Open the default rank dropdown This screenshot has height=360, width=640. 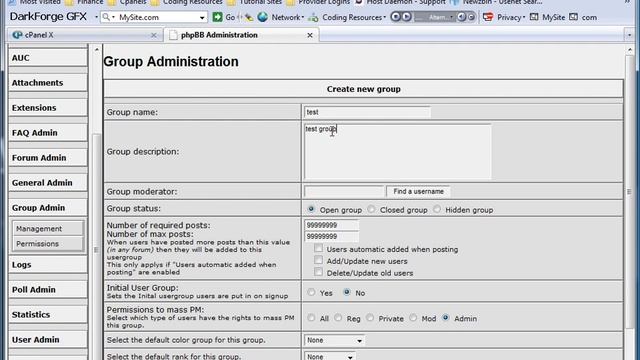(329, 356)
